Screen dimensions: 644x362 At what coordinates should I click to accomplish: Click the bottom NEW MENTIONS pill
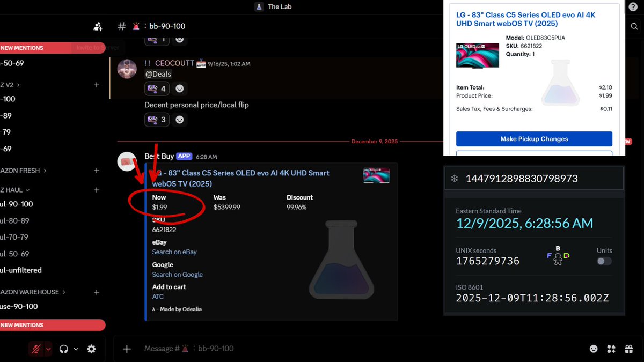pos(53,325)
